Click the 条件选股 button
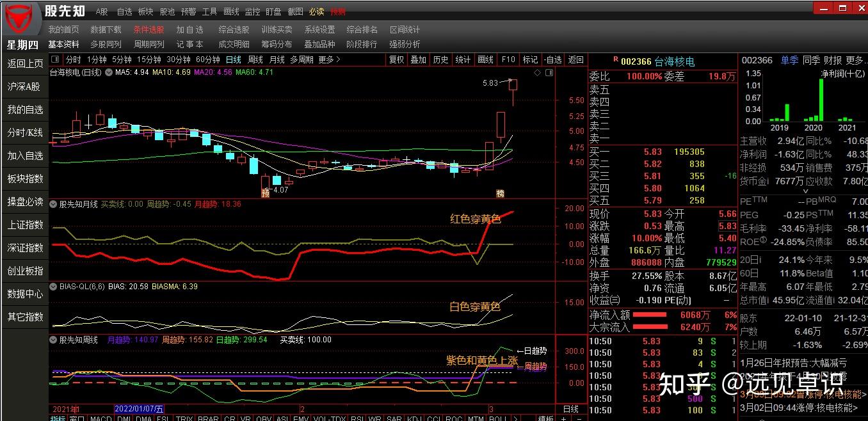 [x=149, y=29]
